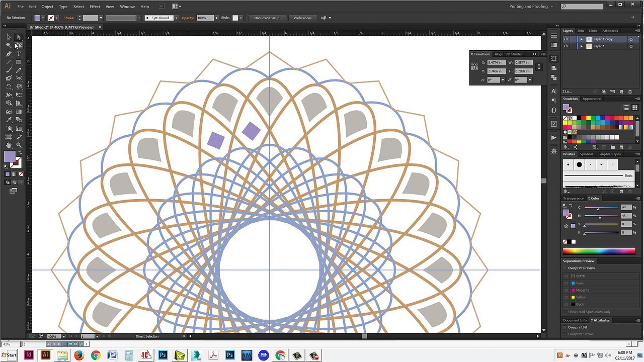Image resolution: width=644 pixels, height=362 pixels.
Task: Click the large Fill color swatch in toolbox
Action: (10, 157)
